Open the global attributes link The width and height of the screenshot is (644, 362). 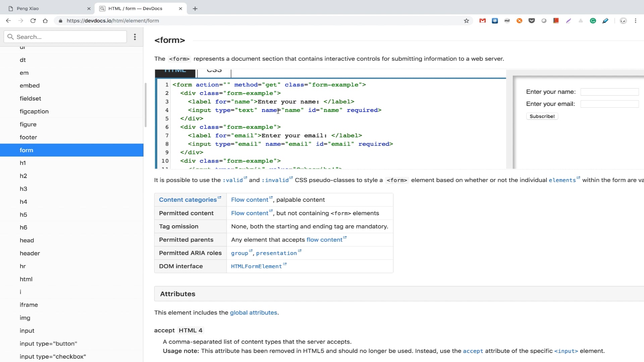tap(253, 313)
